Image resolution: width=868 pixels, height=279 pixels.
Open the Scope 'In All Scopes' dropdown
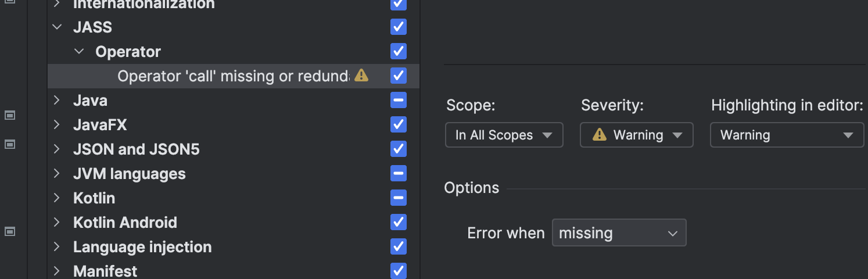pyautogui.click(x=504, y=135)
